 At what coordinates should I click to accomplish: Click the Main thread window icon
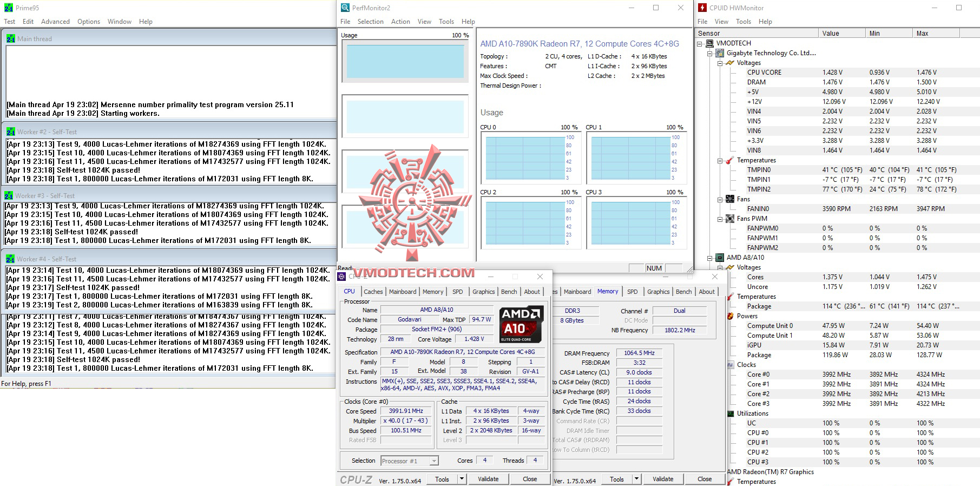(11, 38)
